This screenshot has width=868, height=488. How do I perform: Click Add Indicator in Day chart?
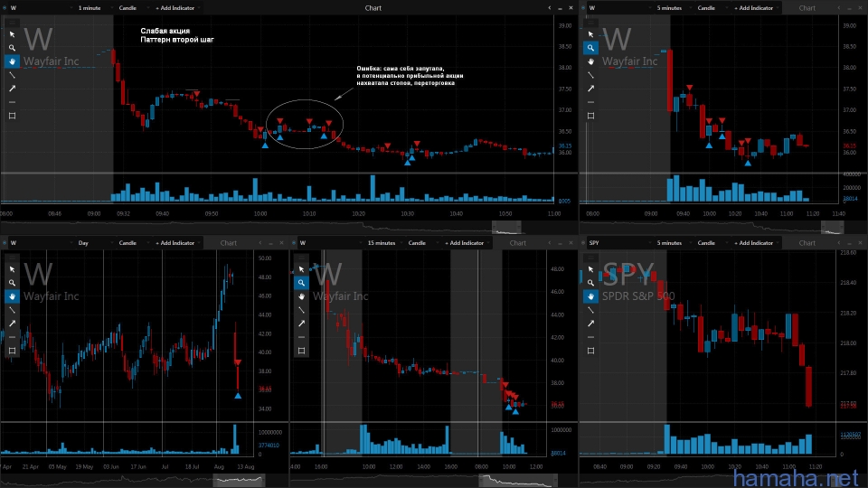coord(175,243)
